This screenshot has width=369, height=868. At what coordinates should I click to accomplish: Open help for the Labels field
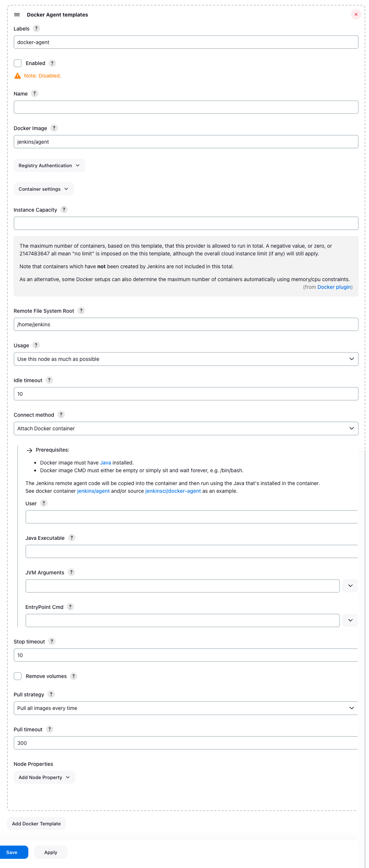pyautogui.click(x=36, y=28)
